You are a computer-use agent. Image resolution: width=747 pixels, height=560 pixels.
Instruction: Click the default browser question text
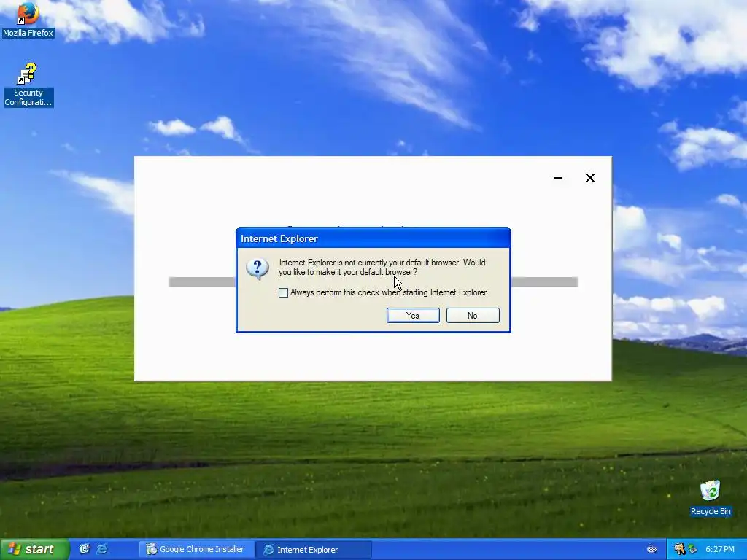(x=382, y=267)
